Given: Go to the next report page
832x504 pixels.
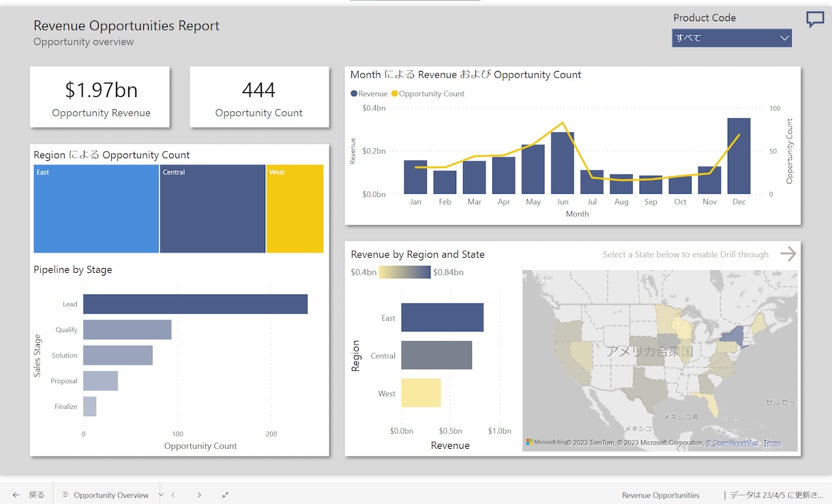Looking at the screenshot, I should (199, 495).
